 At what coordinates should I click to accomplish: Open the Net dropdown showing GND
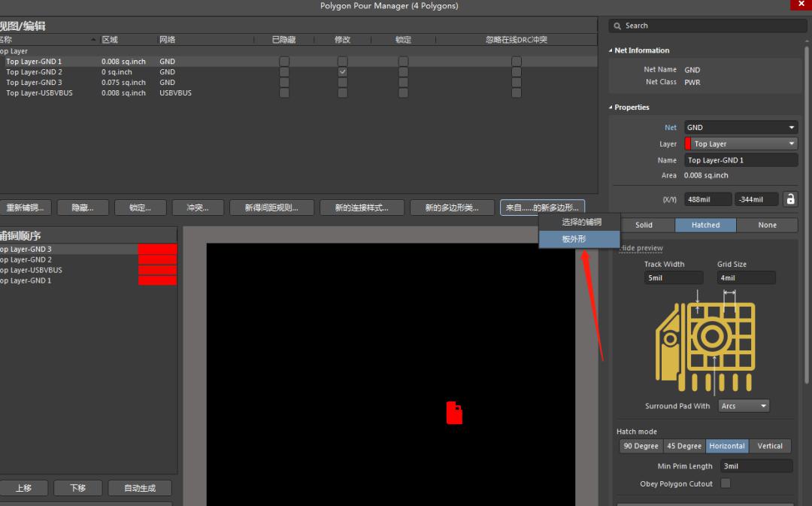pyautogui.click(x=741, y=128)
